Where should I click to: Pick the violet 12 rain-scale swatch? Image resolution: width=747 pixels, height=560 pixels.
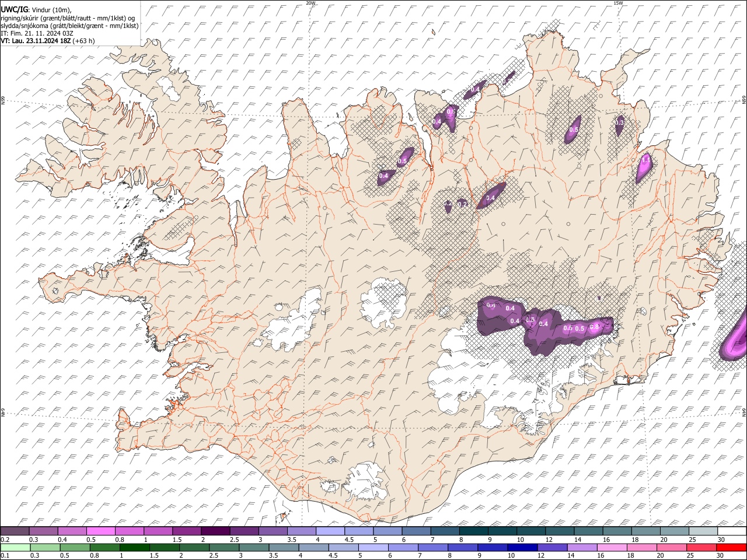click(552, 547)
